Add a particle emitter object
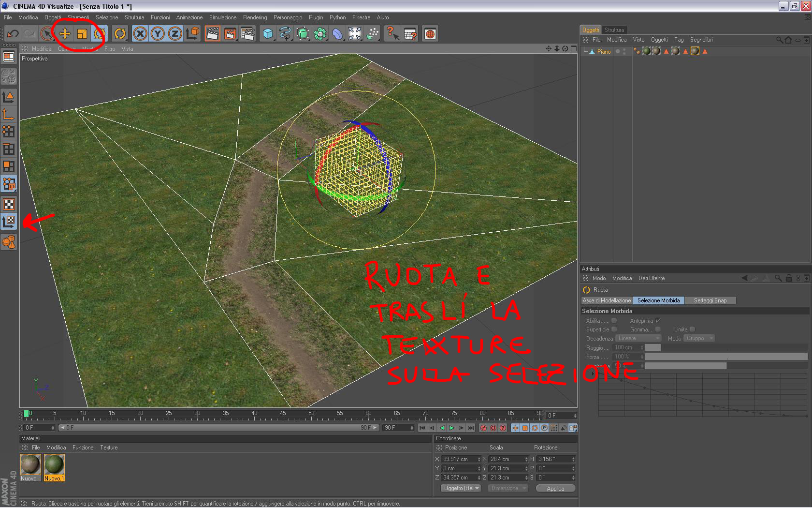Image resolution: width=812 pixels, height=508 pixels. click(373, 34)
